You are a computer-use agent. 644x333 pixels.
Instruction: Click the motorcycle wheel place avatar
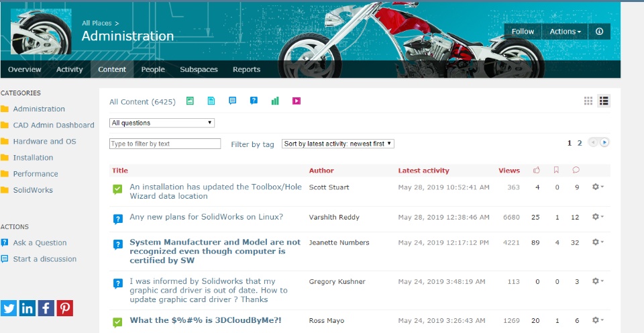(41, 32)
